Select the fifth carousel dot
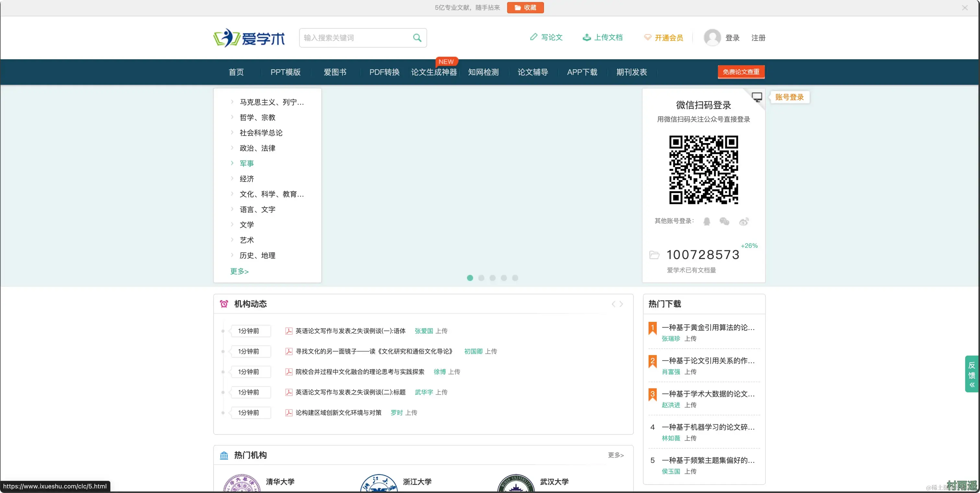This screenshot has height=493, width=980. (x=515, y=278)
